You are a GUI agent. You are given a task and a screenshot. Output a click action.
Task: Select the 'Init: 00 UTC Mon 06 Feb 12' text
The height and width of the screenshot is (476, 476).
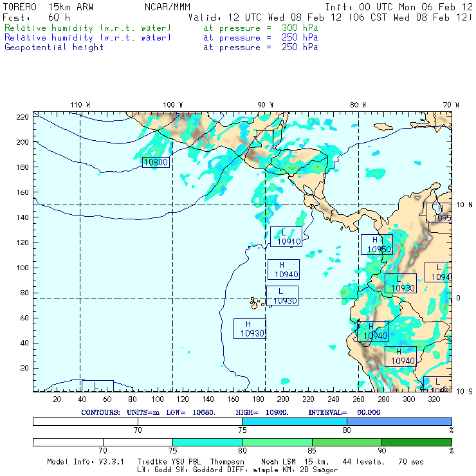(x=399, y=7)
